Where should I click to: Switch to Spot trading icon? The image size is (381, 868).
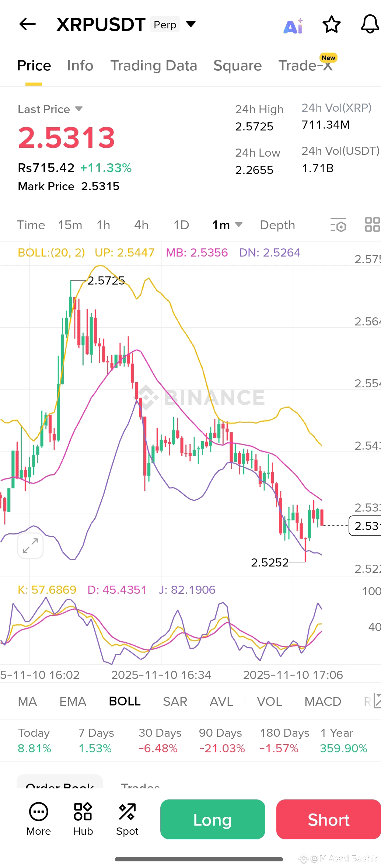127,819
